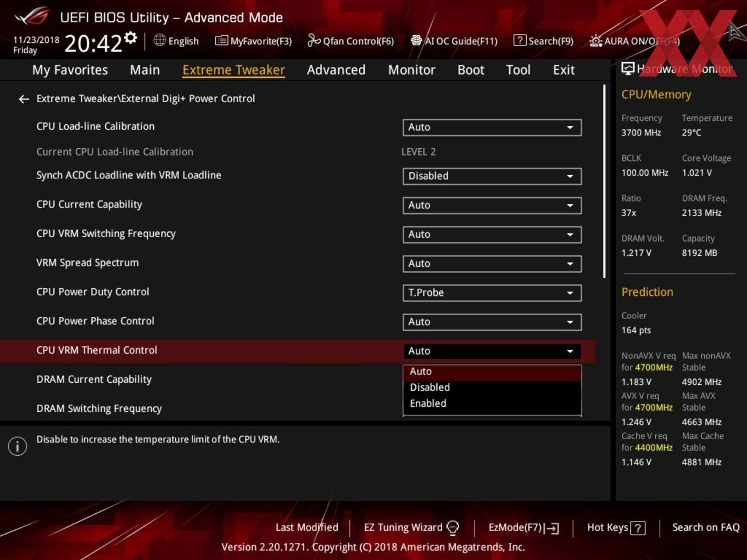Image resolution: width=747 pixels, height=560 pixels.
Task: Open the Tool tab
Action: [x=519, y=70]
